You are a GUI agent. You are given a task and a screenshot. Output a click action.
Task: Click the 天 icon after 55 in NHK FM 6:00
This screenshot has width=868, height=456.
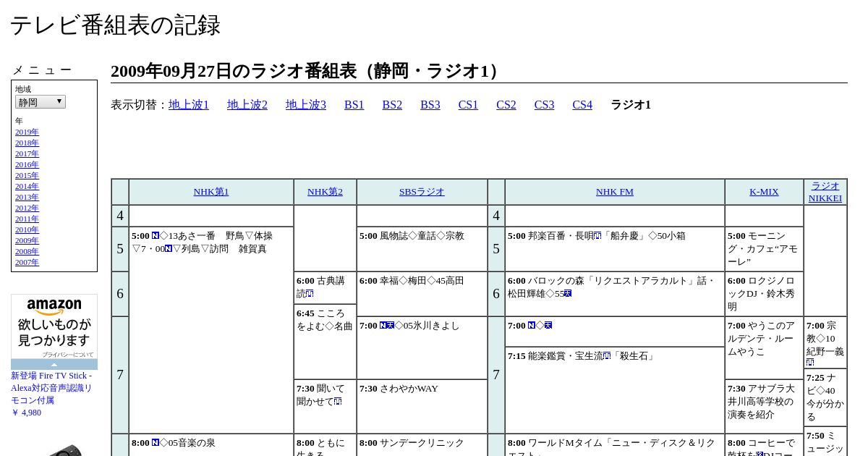tap(568, 294)
